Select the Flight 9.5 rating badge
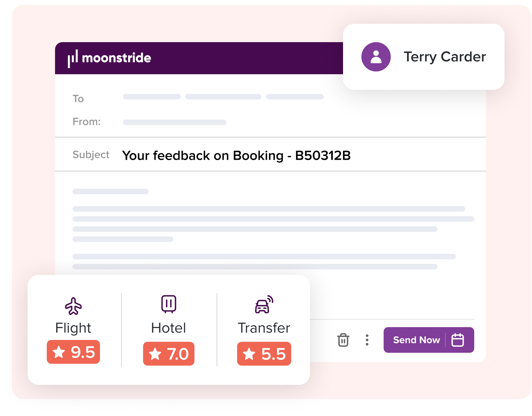The image size is (532, 416). click(x=73, y=352)
